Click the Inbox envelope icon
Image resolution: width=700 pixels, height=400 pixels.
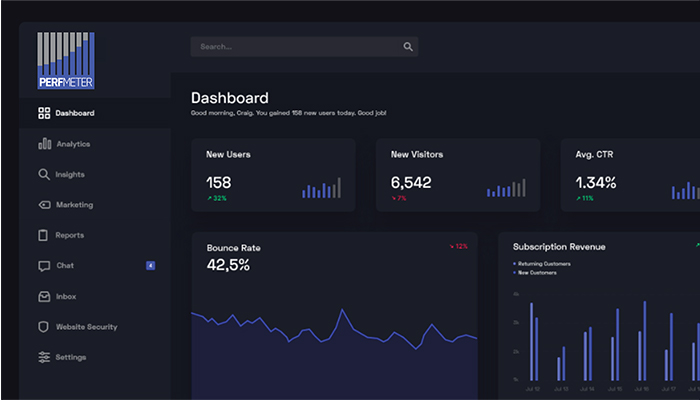44,296
